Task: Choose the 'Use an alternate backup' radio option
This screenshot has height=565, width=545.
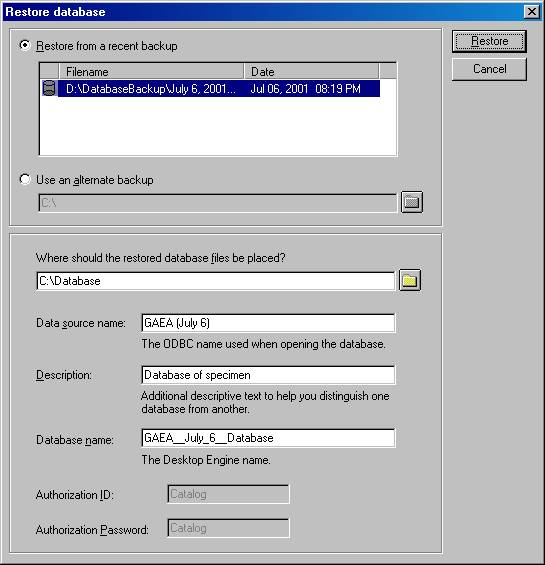Action: 25,179
